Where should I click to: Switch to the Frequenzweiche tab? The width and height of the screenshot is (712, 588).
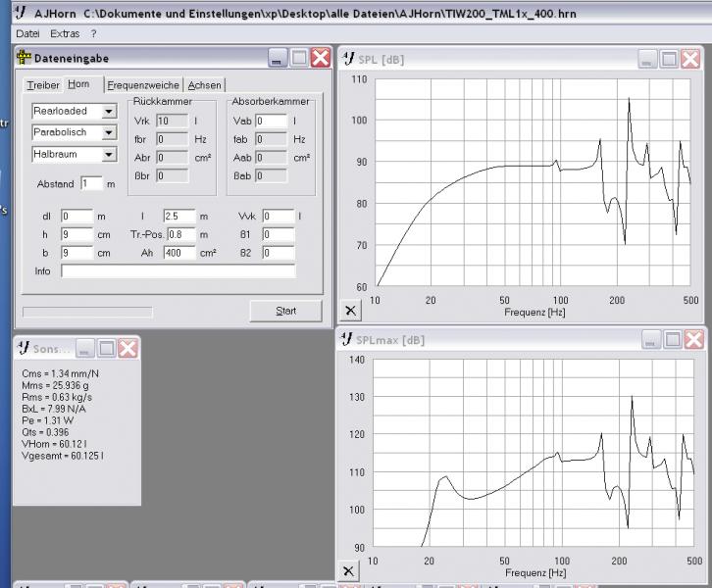point(143,85)
